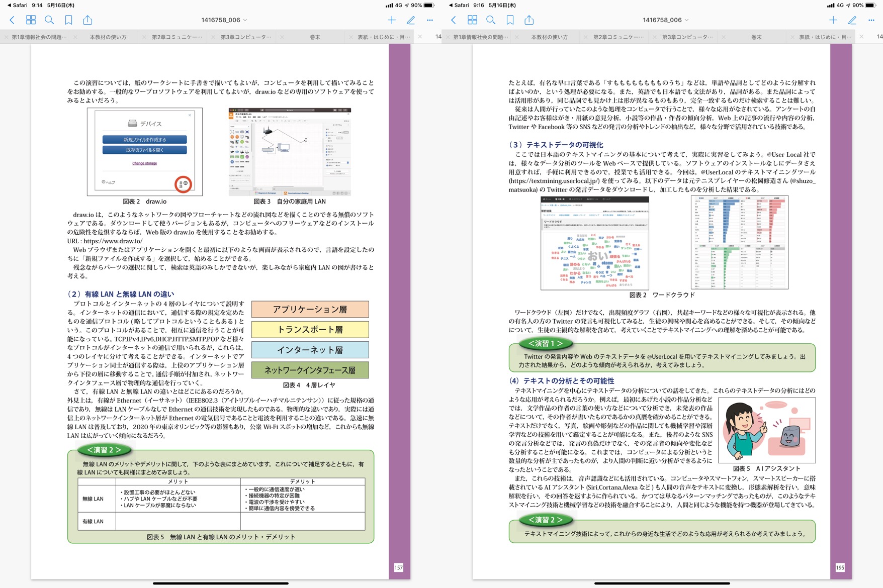Switch to 表紙・はじめに・目 tab in right window
Image resolution: width=883 pixels, height=588 pixels.
[825, 37]
